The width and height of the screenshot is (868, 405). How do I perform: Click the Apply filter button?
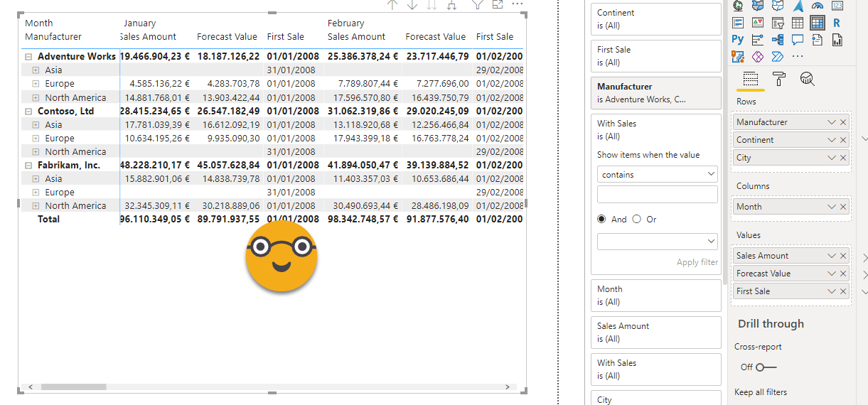tap(697, 262)
